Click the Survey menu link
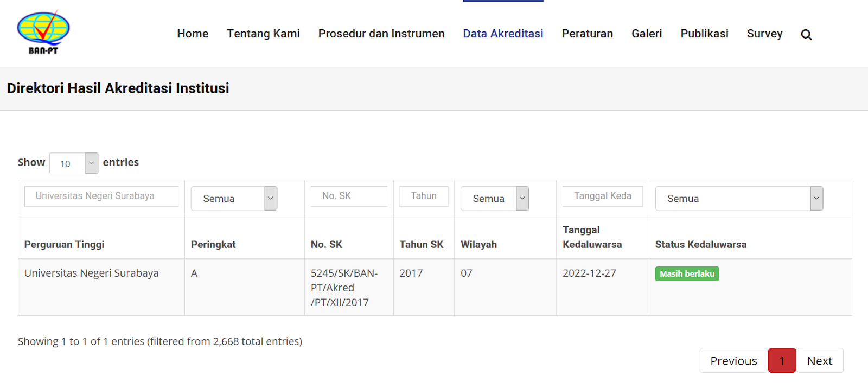This screenshot has height=388, width=868. pyautogui.click(x=764, y=34)
